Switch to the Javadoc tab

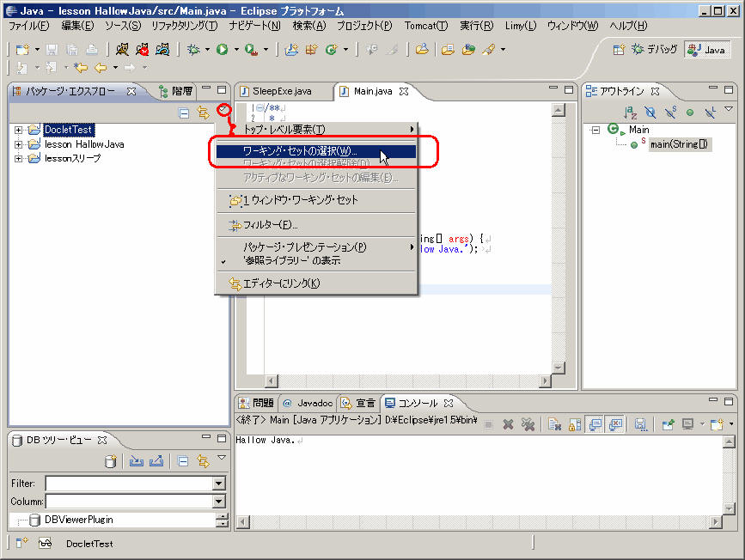click(308, 403)
